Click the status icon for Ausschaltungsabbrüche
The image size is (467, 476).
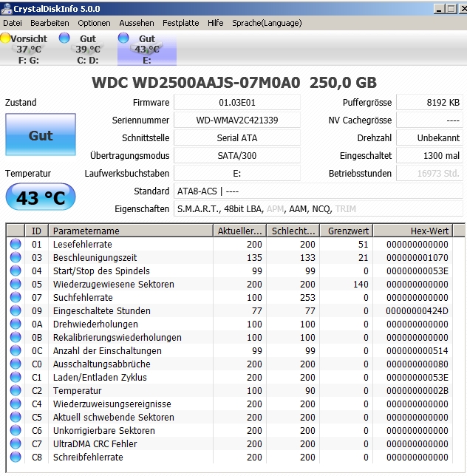(x=16, y=364)
